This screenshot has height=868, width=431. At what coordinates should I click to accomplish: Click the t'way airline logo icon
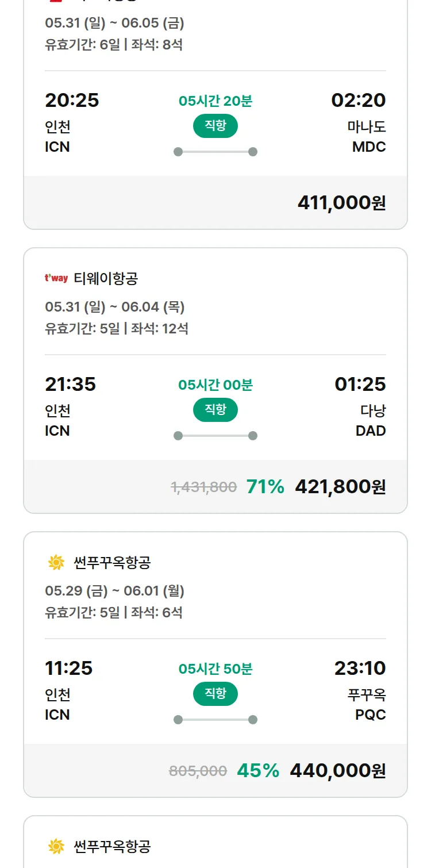click(x=56, y=279)
